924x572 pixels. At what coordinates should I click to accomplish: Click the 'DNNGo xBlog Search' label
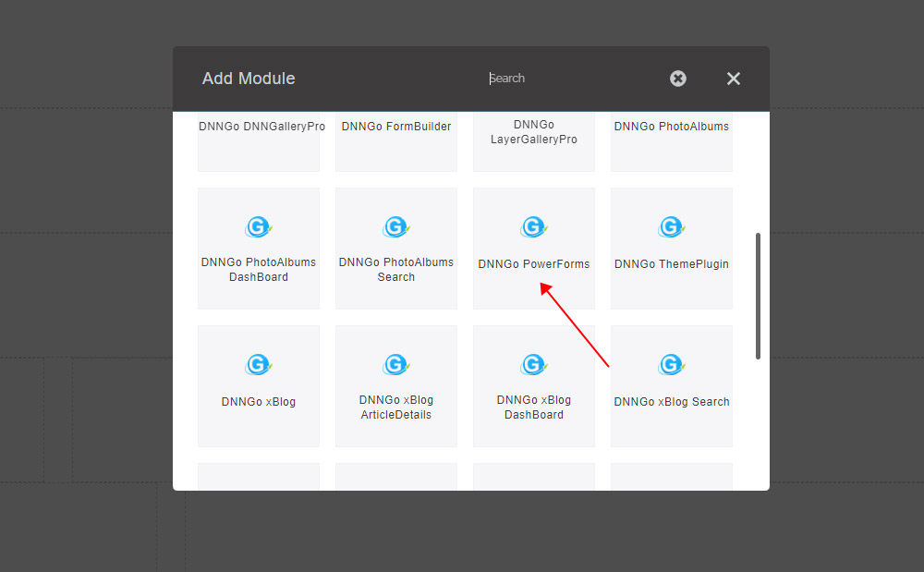point(671,402)
